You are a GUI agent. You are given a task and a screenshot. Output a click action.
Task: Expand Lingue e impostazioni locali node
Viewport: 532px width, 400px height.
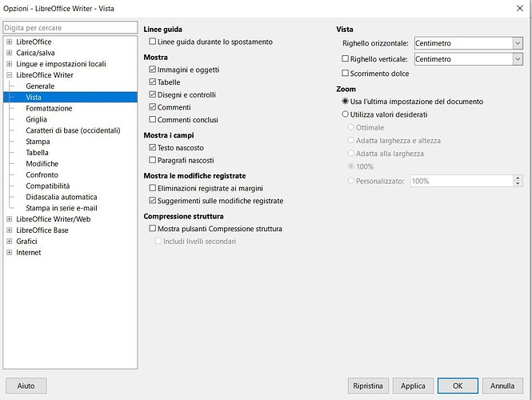point(10,64)
